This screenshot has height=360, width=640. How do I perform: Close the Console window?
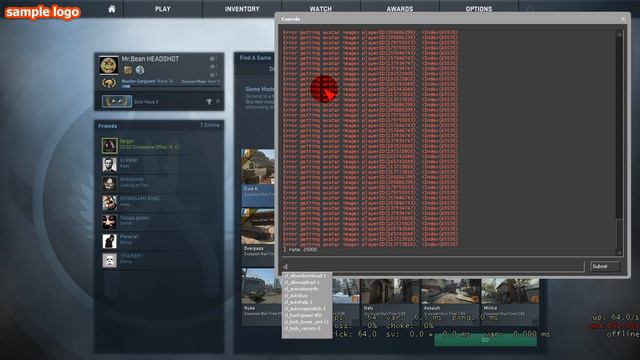point(623,19)
